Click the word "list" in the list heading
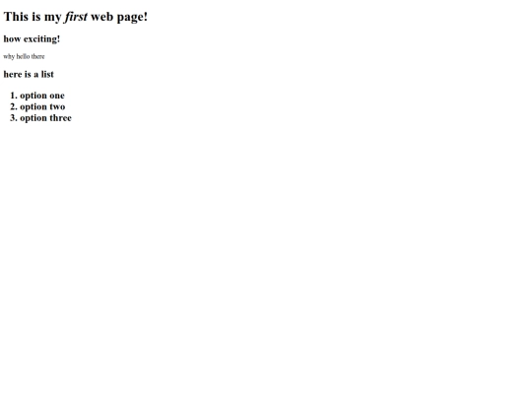The height and width of the screenshot is (399, 532). coord(47,74)
